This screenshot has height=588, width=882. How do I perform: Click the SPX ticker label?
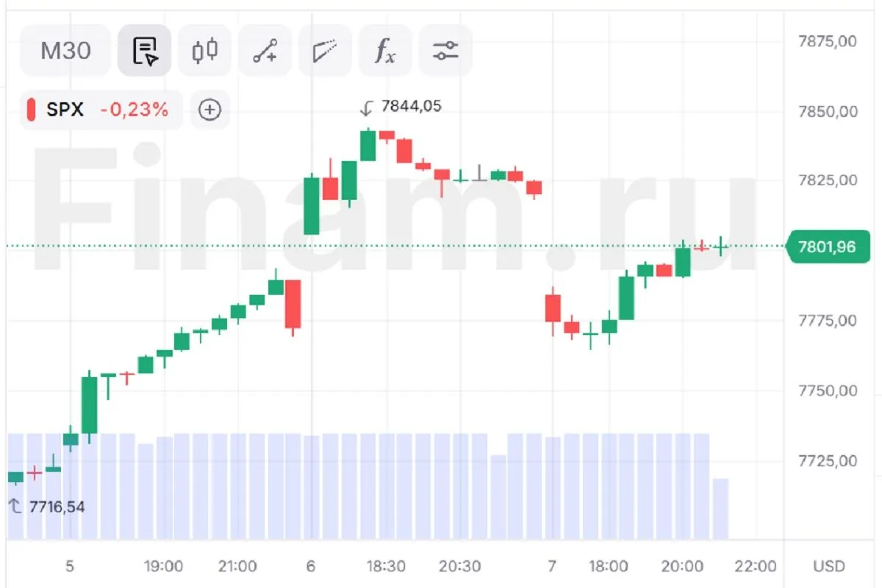tap(65, 110)
